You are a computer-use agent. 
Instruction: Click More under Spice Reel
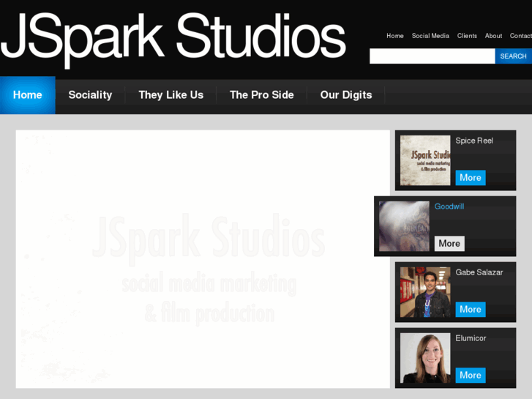click(x=471, y=178)
